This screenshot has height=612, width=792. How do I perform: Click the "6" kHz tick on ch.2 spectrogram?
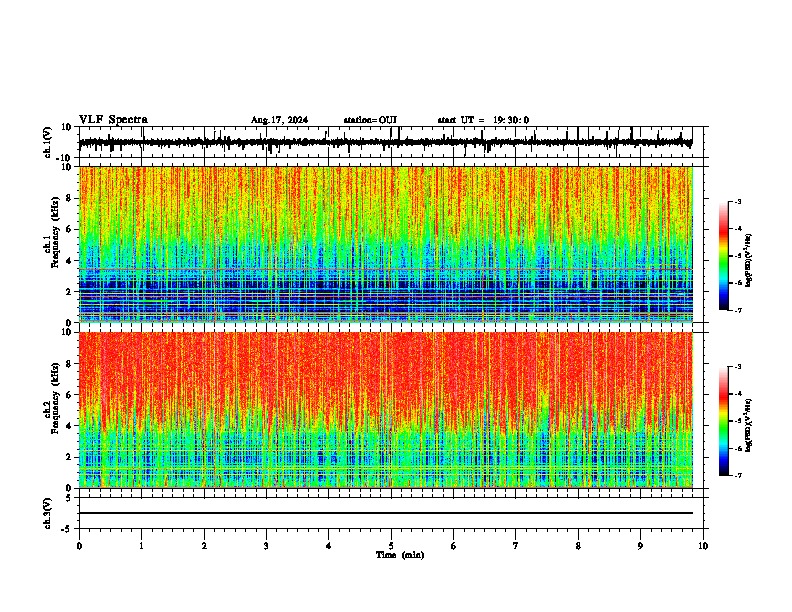(70, 394)
